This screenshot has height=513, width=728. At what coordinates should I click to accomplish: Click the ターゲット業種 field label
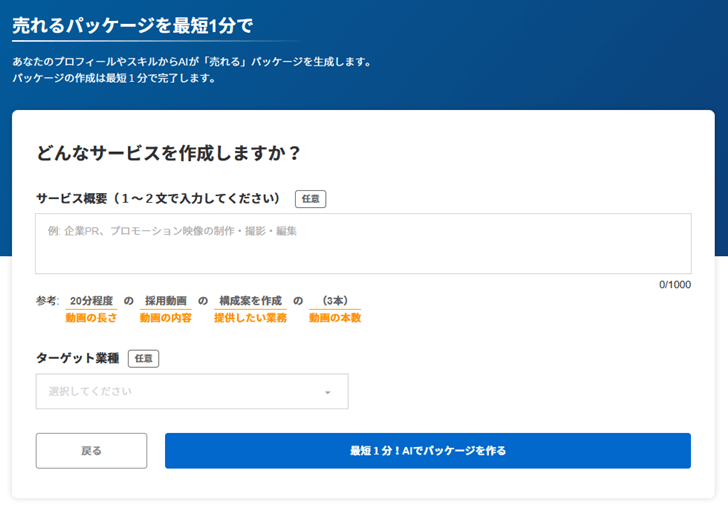(x=77, y=358)
